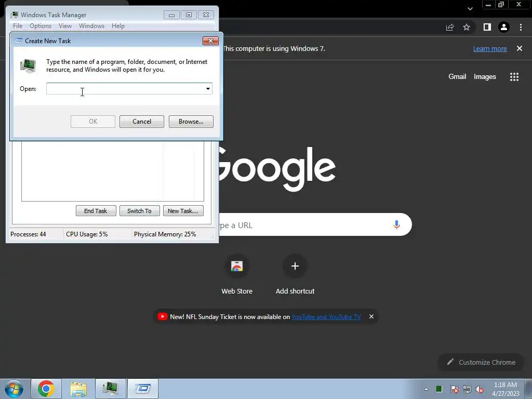Dismiss the Windows 7 info bar

(x=520, y=48)
